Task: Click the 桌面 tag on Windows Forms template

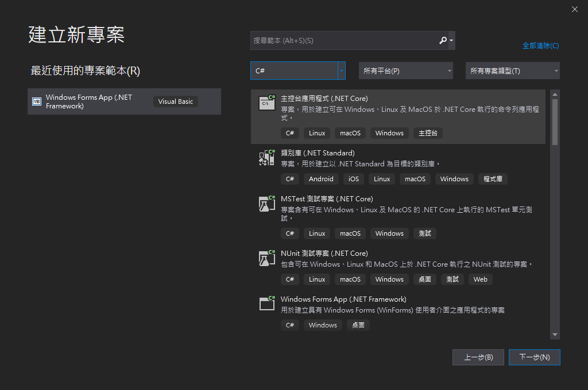Action: (x=358, y=325)
